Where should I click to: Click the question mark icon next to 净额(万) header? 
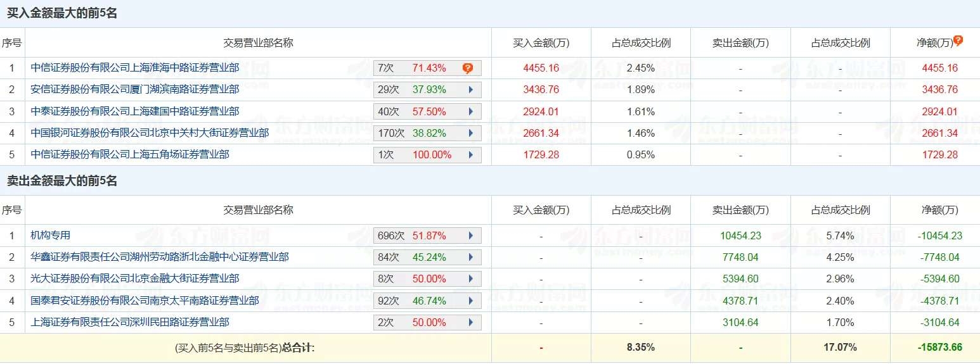958,41
